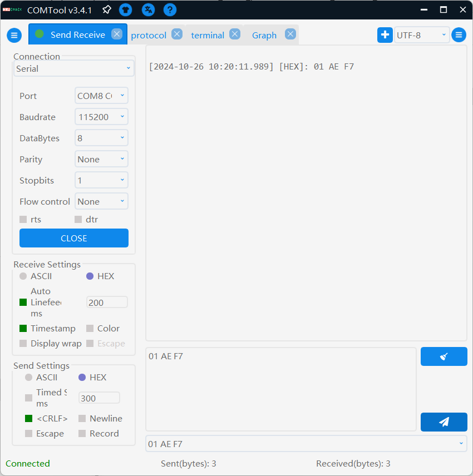Open the terminal tab
The height and width of the screenshot is (476, 473).
tap(208, 35)
